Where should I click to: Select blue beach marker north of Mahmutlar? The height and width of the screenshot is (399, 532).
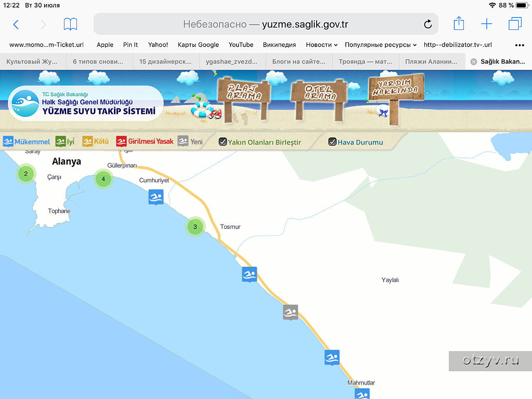332,357
